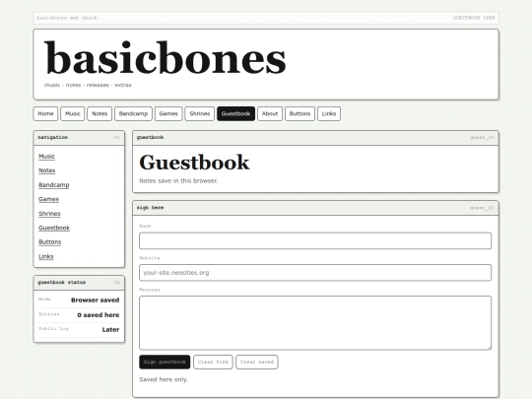Open the Shrines sidebar link

(x=49, y=214)
